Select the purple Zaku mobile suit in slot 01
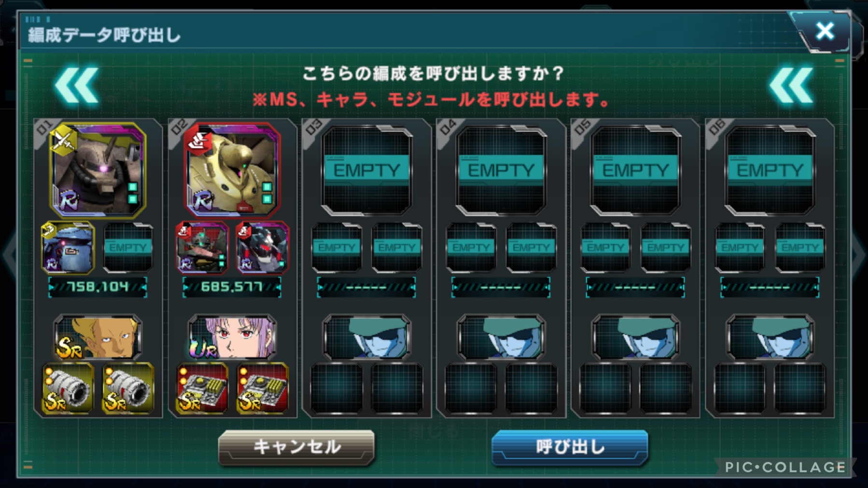The height and width of the screenshot is (488, 868). (x=98, y=170)
